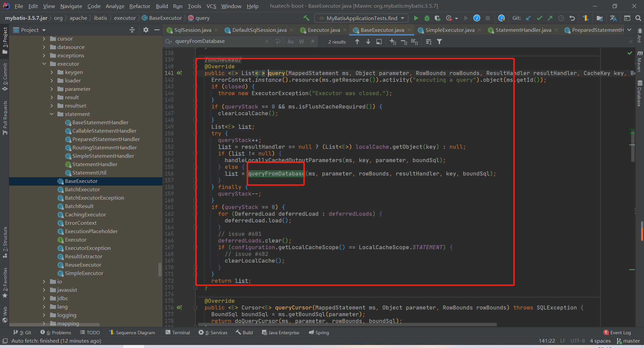Open Project panel settings gear
This screenshot has width=644, height=348.
click(146, 30)
